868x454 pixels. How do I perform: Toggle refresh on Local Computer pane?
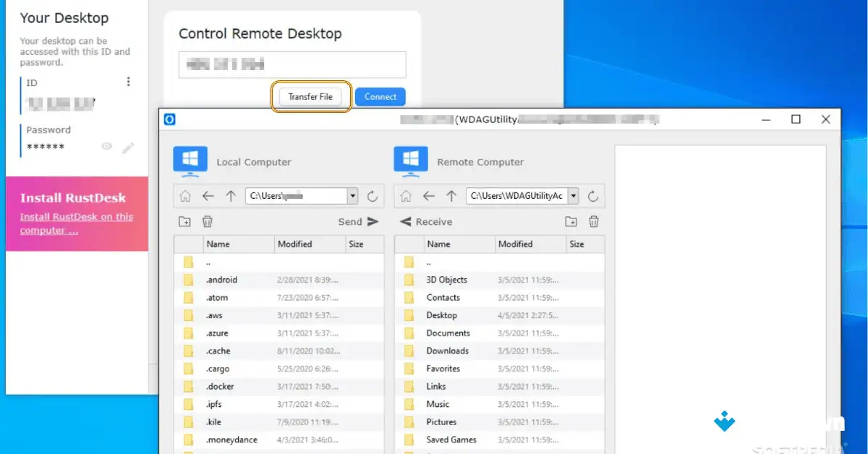coord(372,195)
